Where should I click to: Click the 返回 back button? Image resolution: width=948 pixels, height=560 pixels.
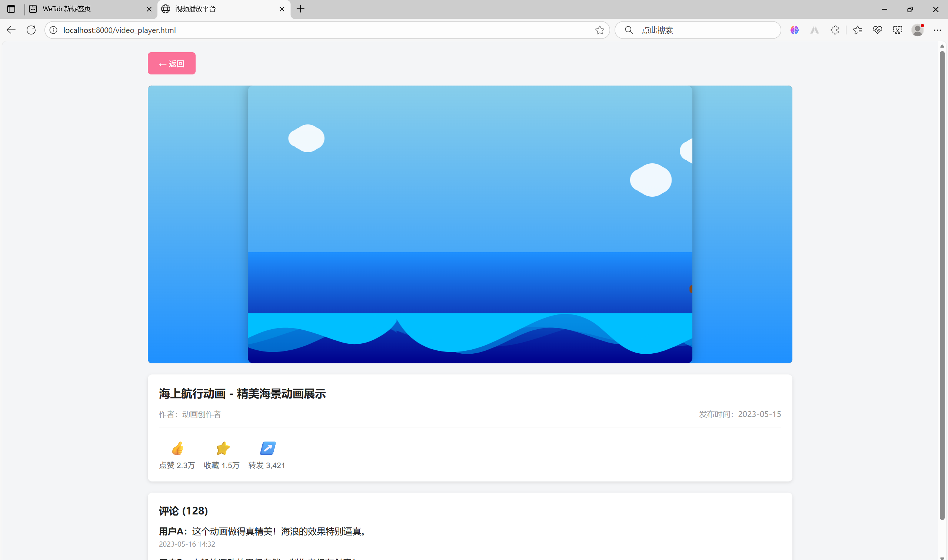[171, 63]
